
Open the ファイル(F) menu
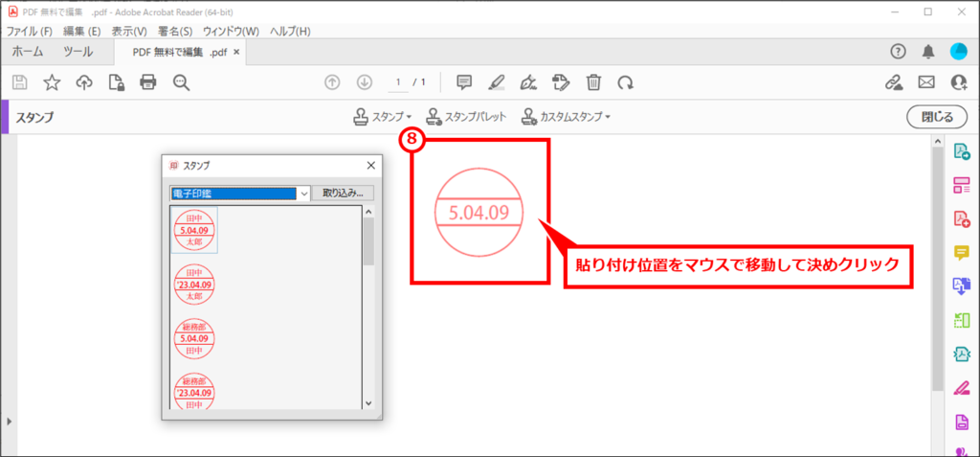coord(29,31)
